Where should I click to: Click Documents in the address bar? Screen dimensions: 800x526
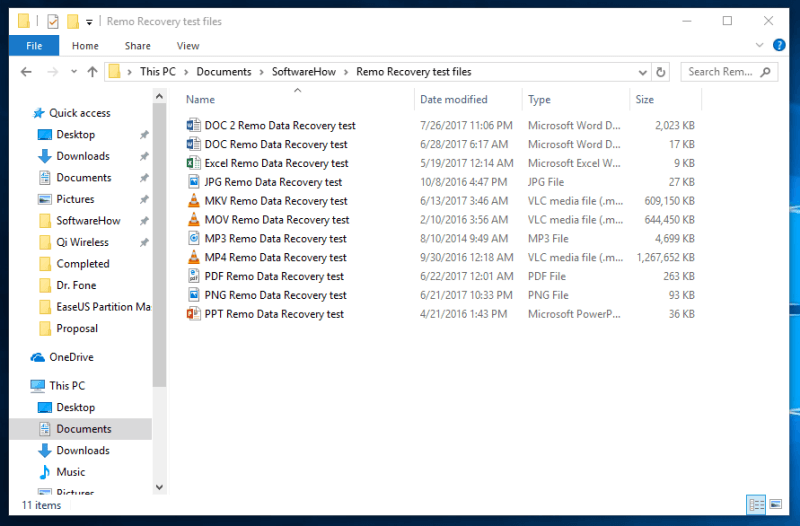(224, 72)
